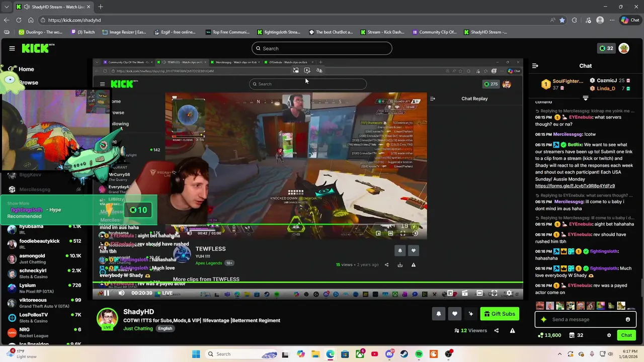The image size is (644, 362).
Task: Enable notifications with the bell button
Action: pyautogui.click(x=438, y=314)
